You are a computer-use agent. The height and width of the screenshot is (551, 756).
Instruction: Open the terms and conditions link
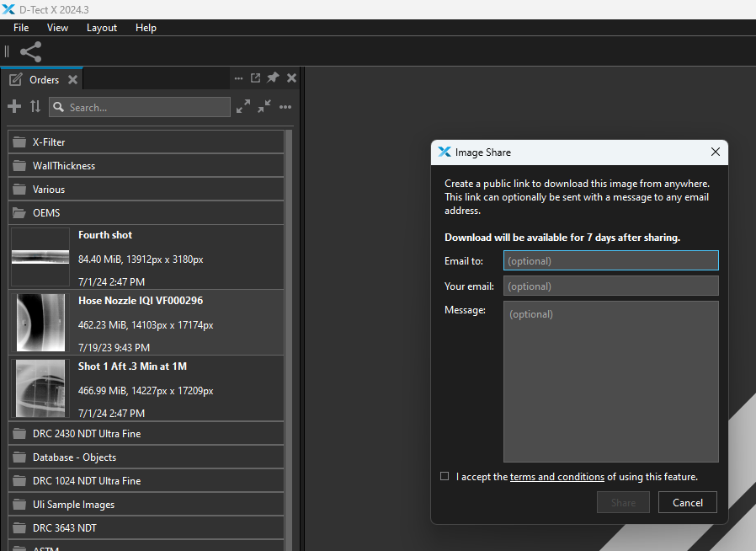click(x=556, y=477)
